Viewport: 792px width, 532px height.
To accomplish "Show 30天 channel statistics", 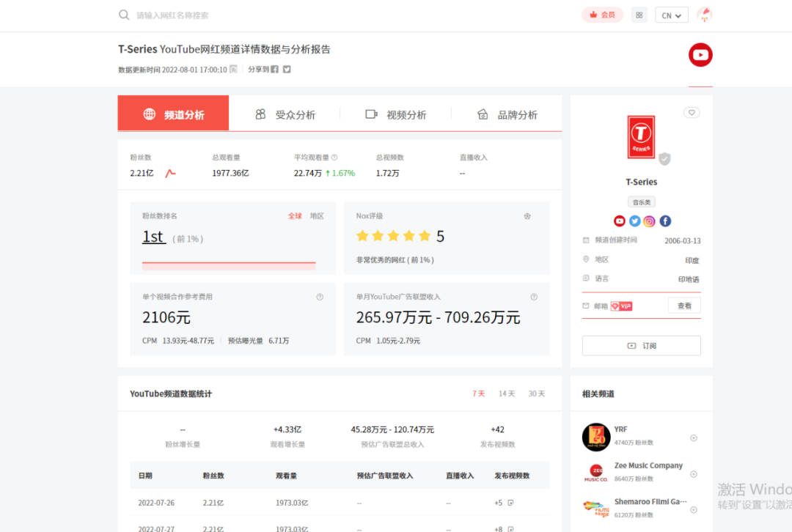I will (x=536, y=394).
